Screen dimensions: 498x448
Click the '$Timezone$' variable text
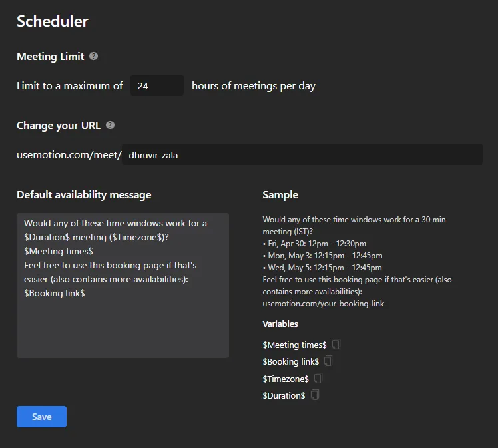coord(286,379)
